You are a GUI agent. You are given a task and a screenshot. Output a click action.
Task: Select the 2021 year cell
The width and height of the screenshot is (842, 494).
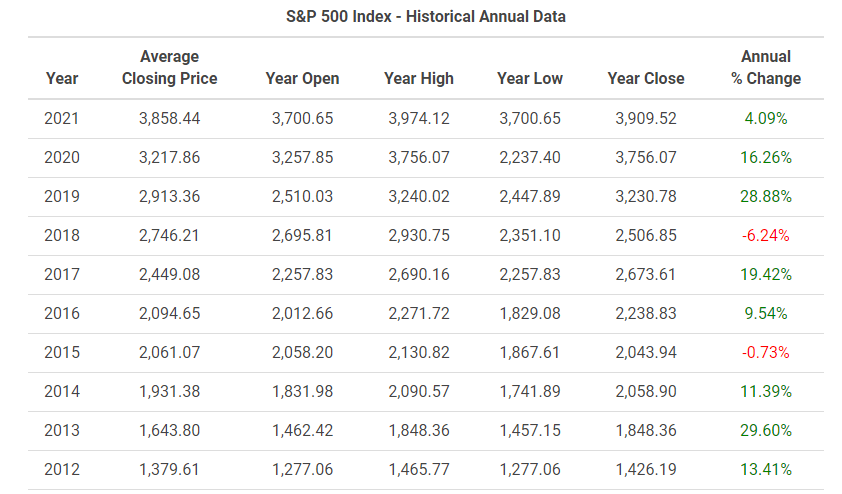pyautogui.click(x=62, y=118)
